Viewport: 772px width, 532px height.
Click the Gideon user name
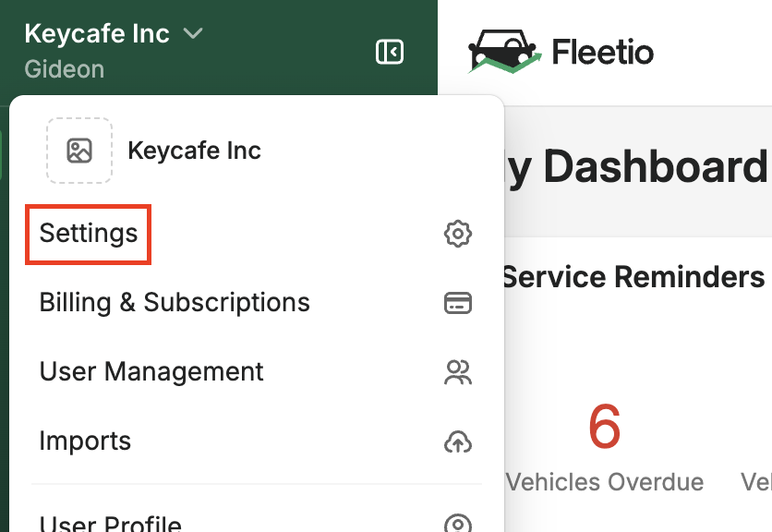click(x=65, y=69)
